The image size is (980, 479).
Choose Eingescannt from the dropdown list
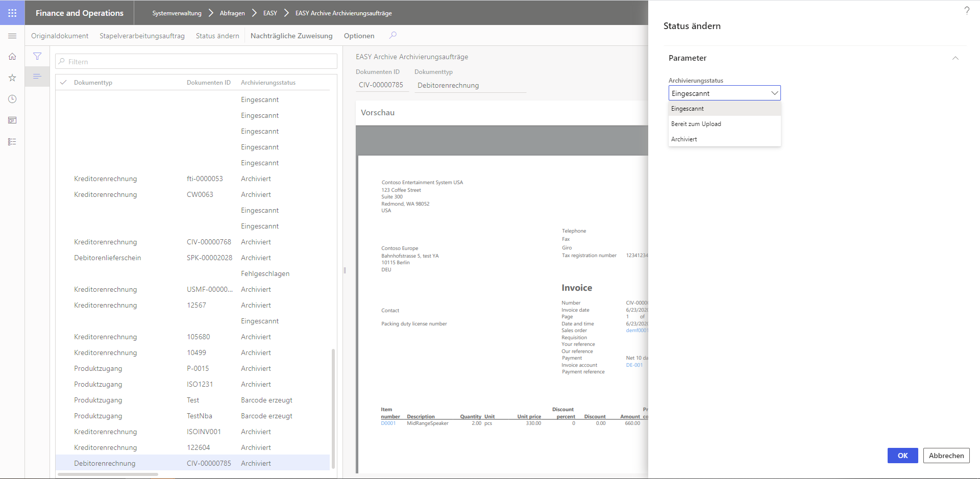coord(724,109)
